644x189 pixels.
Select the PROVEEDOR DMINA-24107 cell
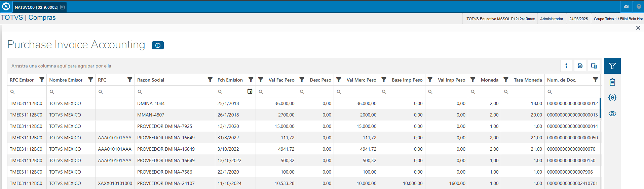175,183
